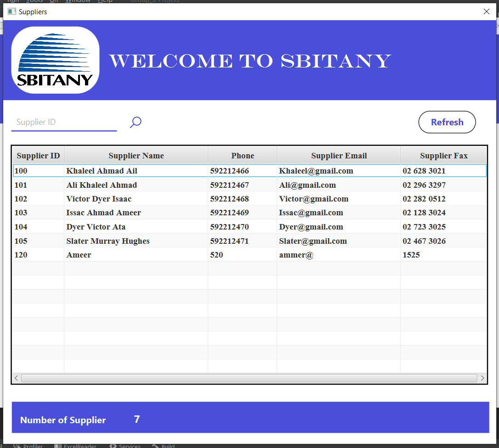The height and width of the screenshot is (448, 499).
Task: Click fax number 02 467 3026
Action: pyautogui.click(x=424, y=241)
